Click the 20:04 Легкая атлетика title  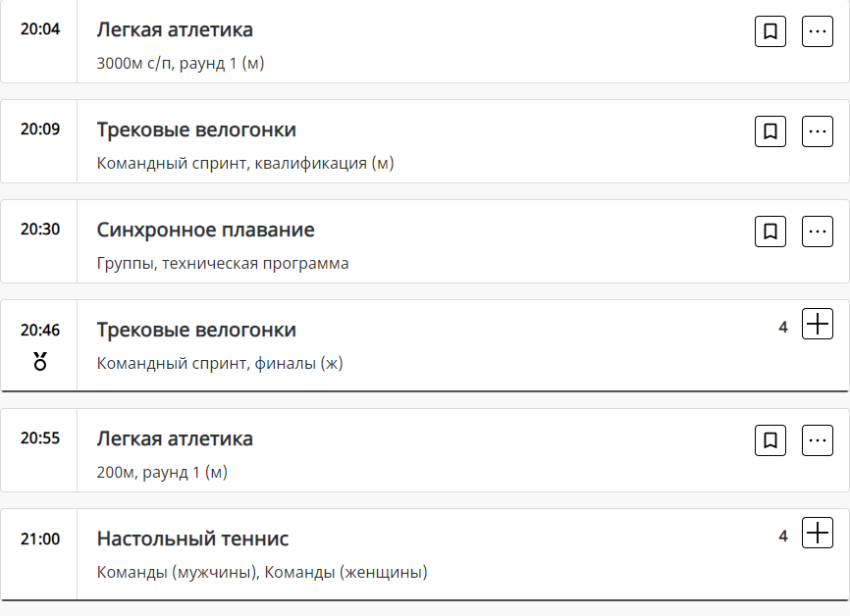click(175, 30)
